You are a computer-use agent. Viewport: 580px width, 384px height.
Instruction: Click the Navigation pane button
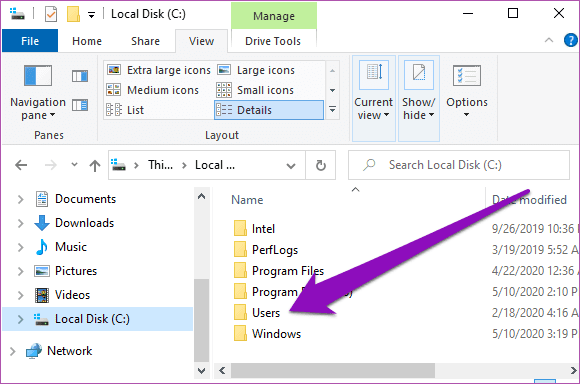(38, 92)
